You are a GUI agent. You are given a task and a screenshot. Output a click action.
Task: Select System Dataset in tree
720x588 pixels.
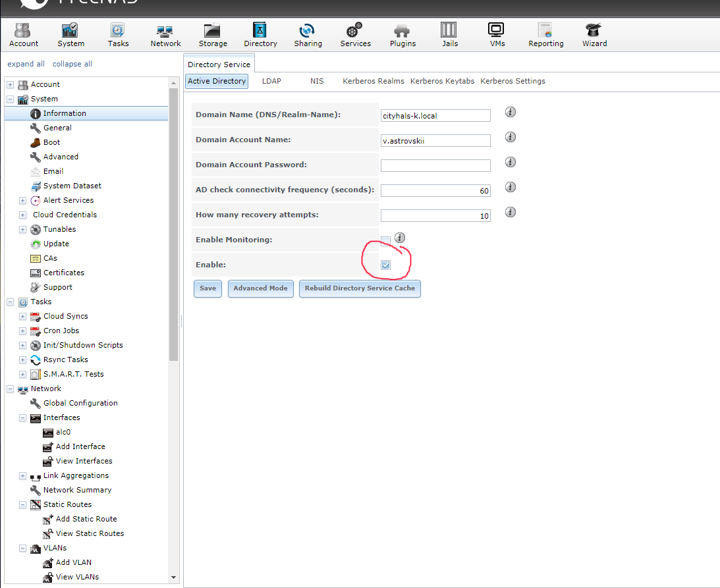click(72, 186)
